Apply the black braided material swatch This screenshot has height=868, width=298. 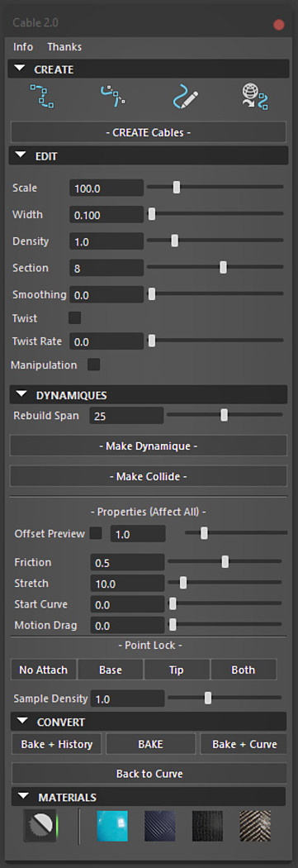[207, 827]
